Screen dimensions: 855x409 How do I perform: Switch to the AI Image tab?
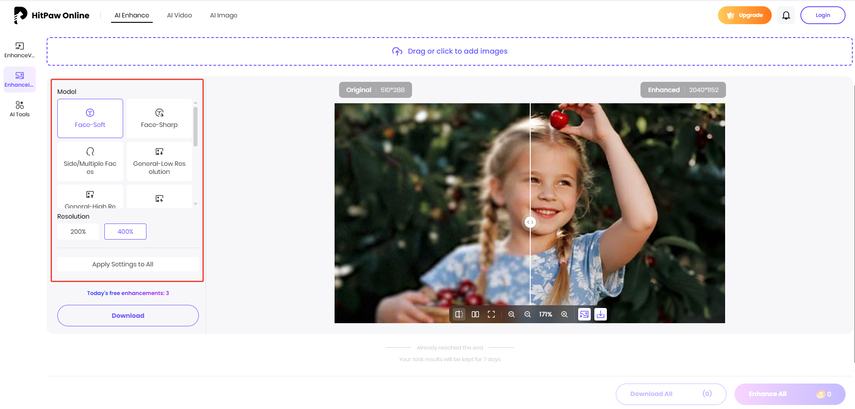(x=224, y=15)
